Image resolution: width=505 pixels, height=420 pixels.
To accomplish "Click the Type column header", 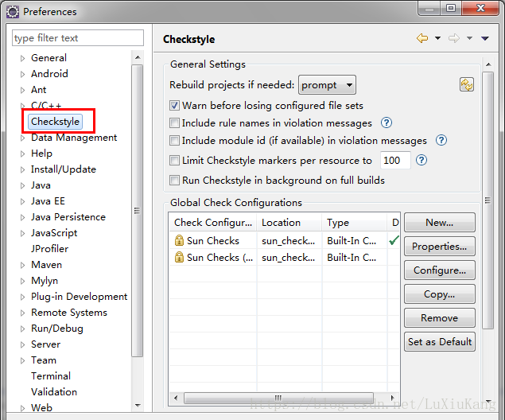I will point(355,222).
